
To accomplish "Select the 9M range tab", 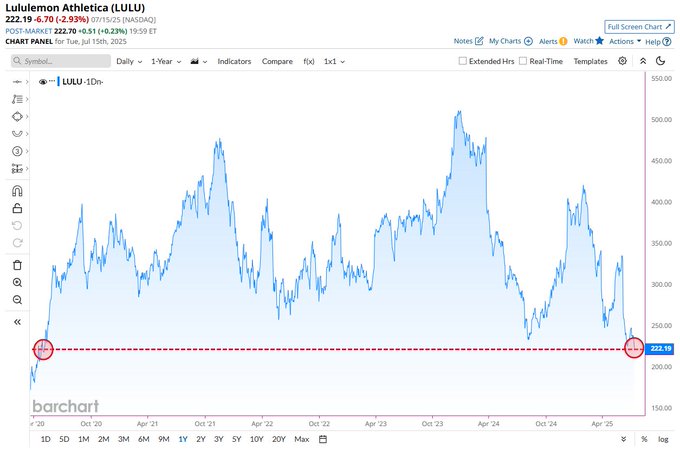I will pyautogui.click(x=163, y=439).
